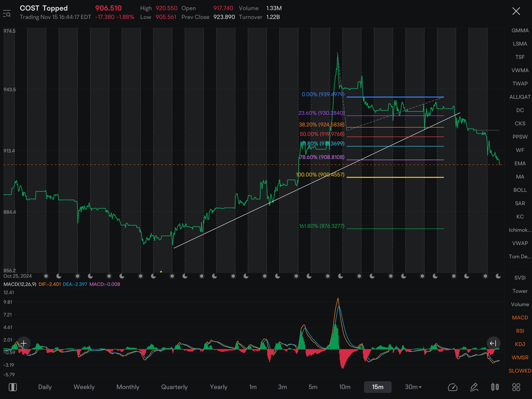
Task: Switch to the 3m interval
Action: point(282,387)
